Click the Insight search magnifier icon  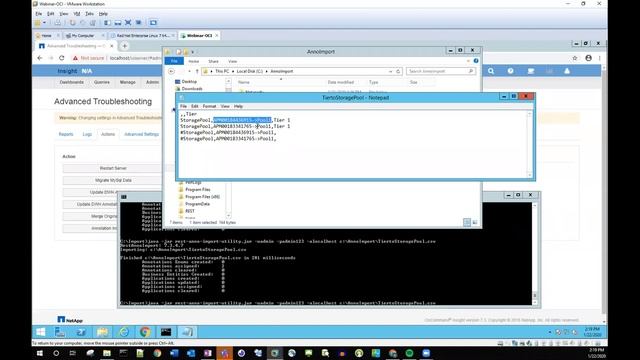coord(491,71)
